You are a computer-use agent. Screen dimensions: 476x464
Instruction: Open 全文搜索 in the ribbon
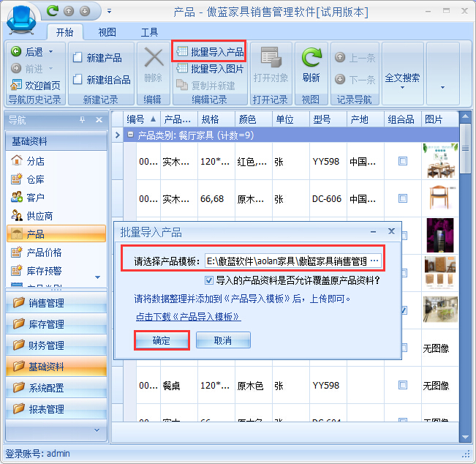tap(402, 77)
